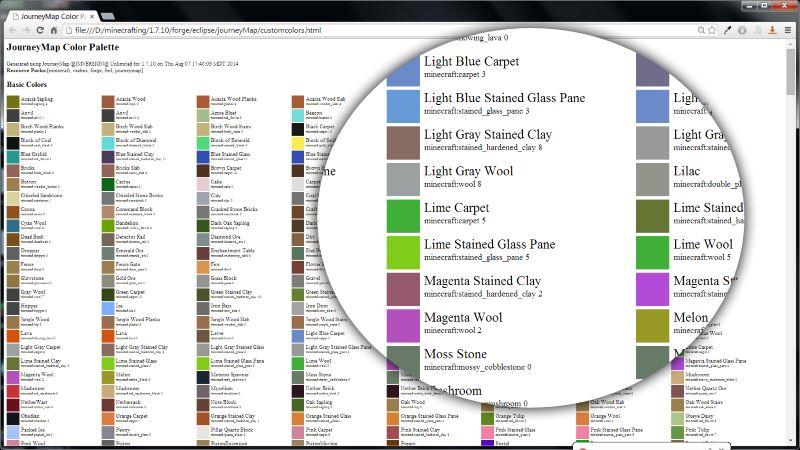Click the "Mycelium" label
This screenshot has height=450, width=800.
222,388
